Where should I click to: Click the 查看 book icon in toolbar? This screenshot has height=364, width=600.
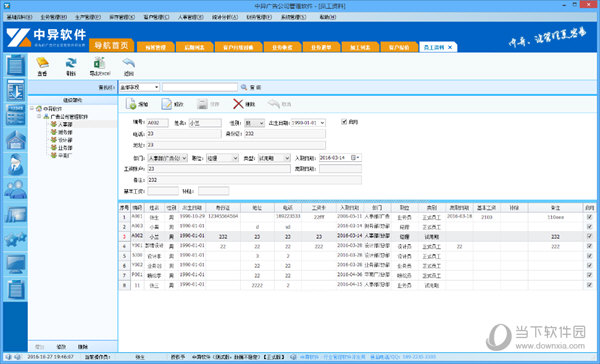[x=42, y=63]
